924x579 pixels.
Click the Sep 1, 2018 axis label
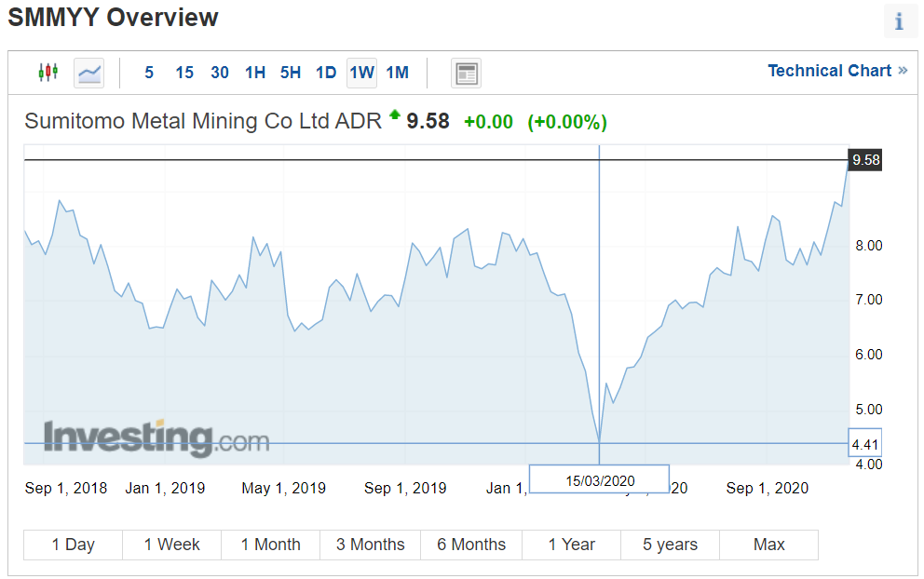[x=66, y=489]
